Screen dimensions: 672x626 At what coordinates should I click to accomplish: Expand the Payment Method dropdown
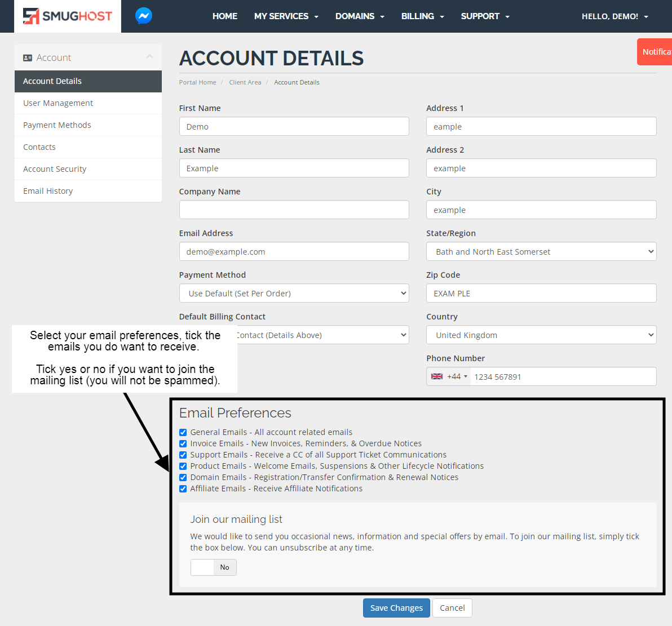[x=294, y=294]
